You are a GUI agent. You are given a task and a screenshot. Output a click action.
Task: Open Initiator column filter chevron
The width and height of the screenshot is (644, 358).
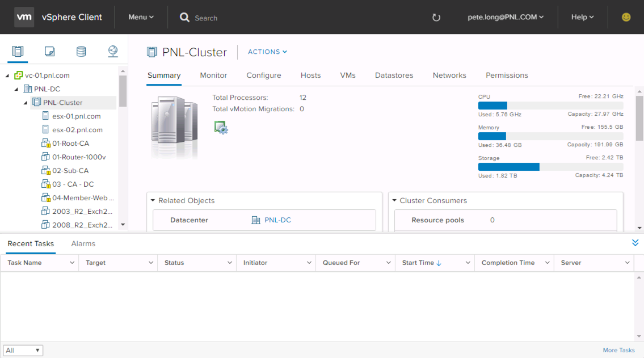309,263
